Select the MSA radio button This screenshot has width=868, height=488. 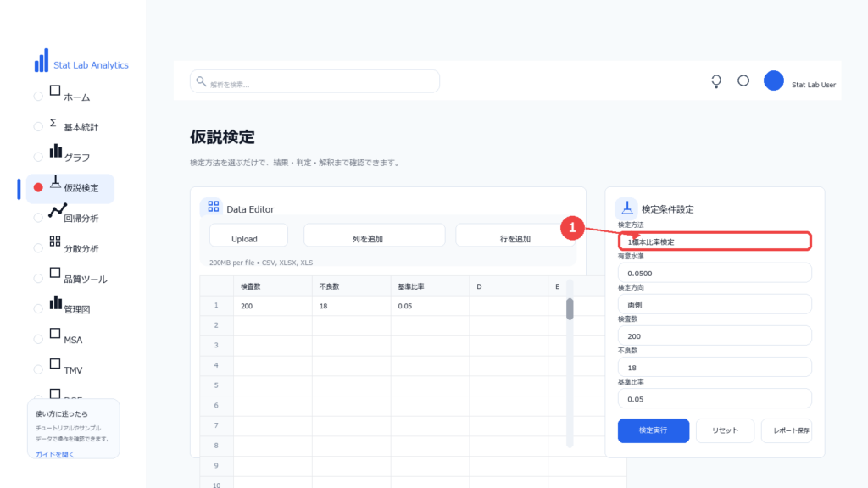click(38, 340)
